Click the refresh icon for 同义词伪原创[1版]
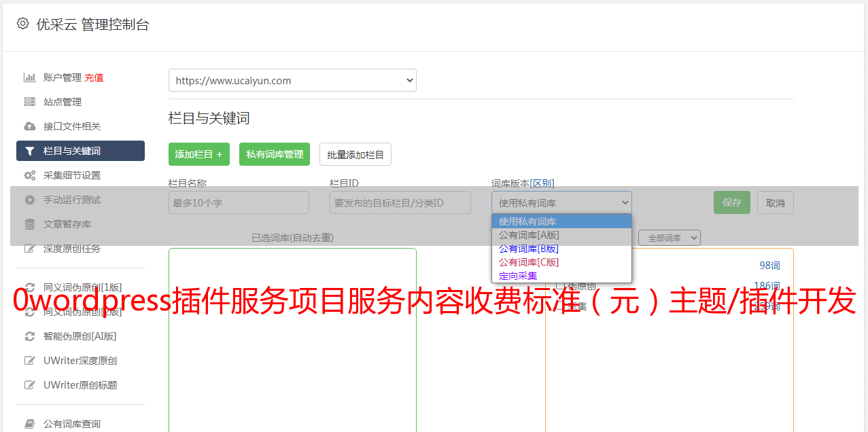This screenshot has width=868, height=432. click(29, 287)
